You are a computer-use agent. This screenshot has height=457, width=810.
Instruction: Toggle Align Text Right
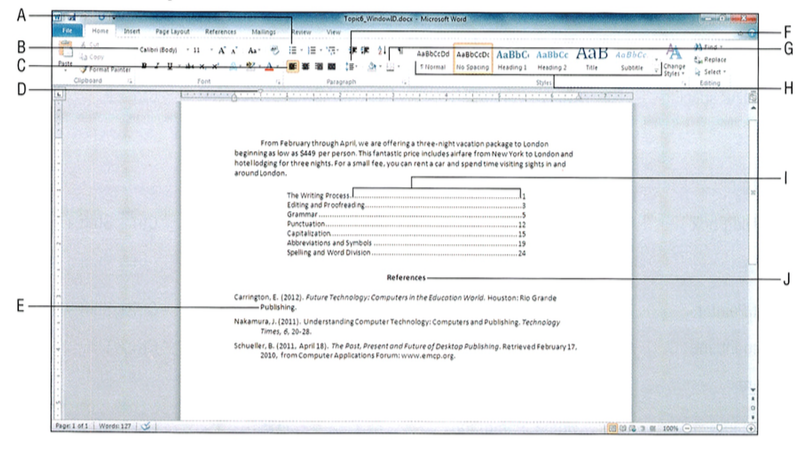(x=319, y=66)
